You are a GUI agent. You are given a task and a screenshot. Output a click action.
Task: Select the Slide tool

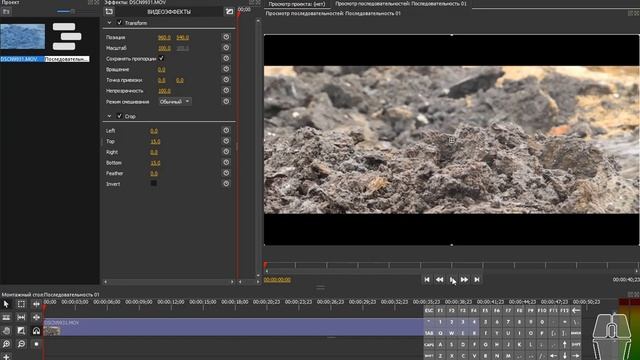coord(36,318)
